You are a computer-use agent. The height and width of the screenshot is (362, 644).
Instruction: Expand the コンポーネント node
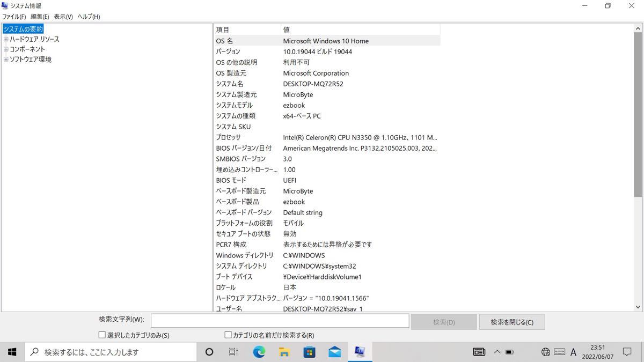[x=6, y=49]
